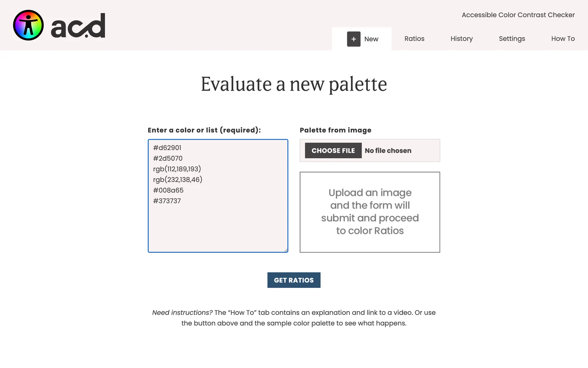
Task: Open the Settings tab
Action: 512,39
